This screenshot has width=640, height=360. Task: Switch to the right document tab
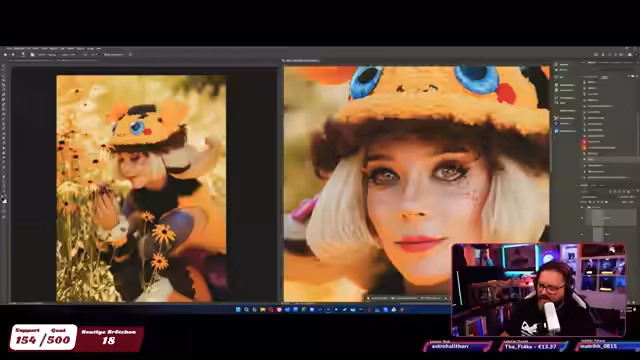tap(301, 61)
